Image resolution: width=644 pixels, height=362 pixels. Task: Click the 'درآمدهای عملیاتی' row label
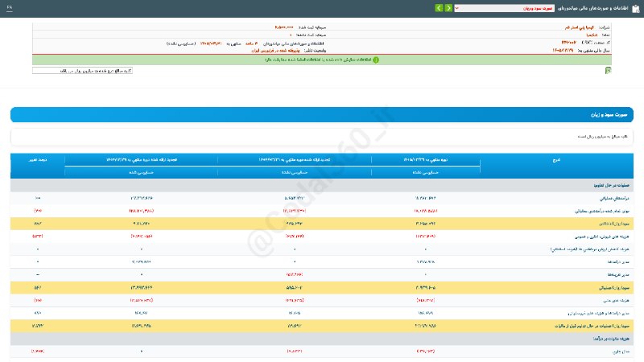click(x=614, y=198)
